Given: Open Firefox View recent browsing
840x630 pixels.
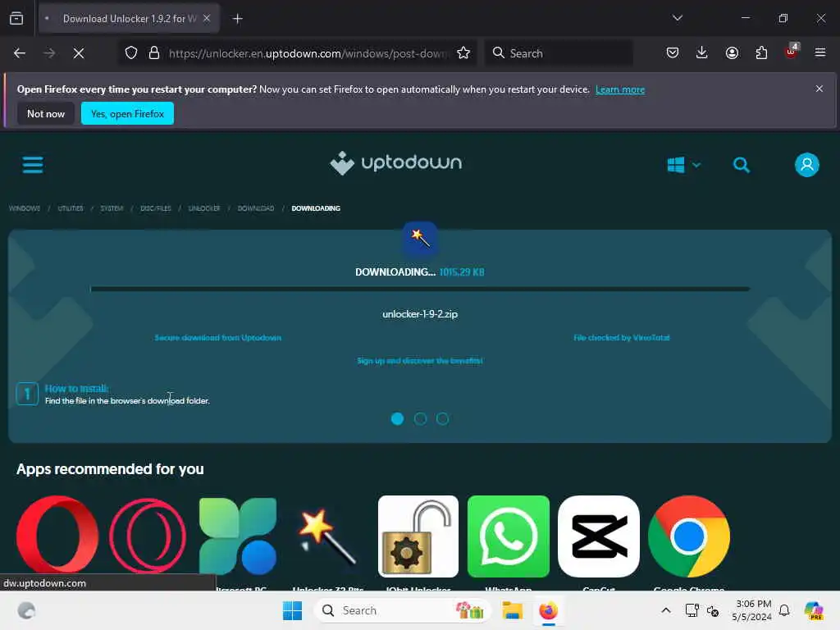Looking at the screenshot, I should (16, 18).
